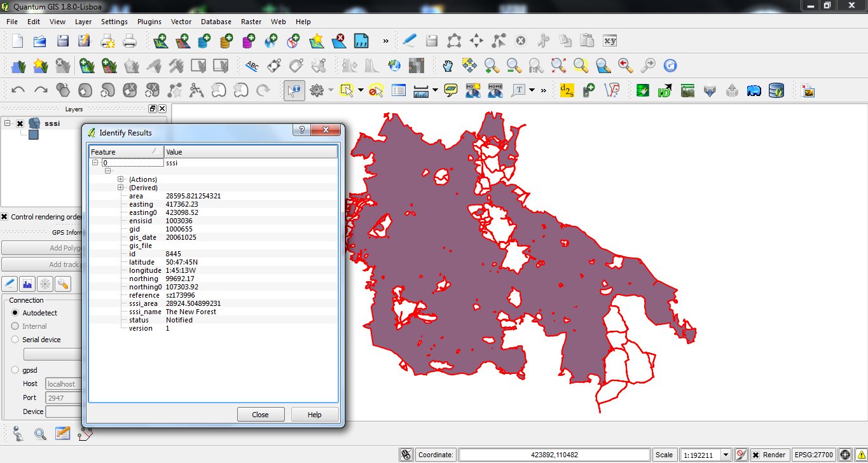868x463 pixels.
Task: Select the Autodetect radio button
Action: click(15, 313)
